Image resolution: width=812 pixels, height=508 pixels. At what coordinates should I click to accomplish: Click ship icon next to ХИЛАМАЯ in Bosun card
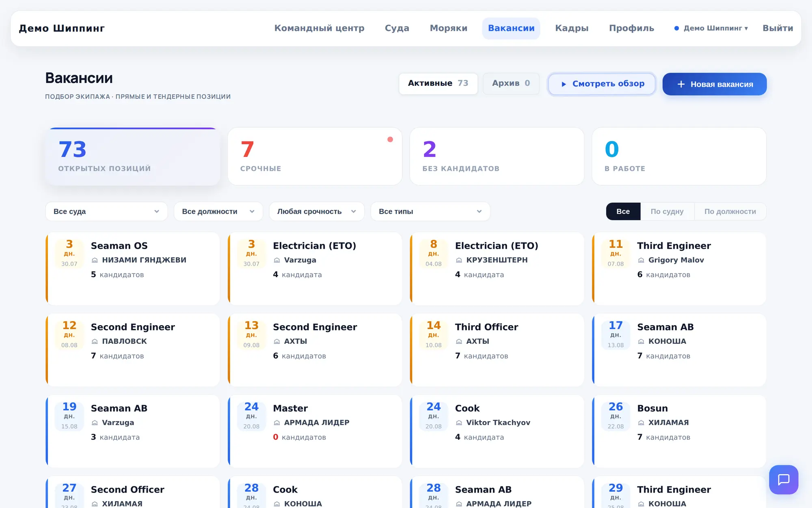point(641,423)
